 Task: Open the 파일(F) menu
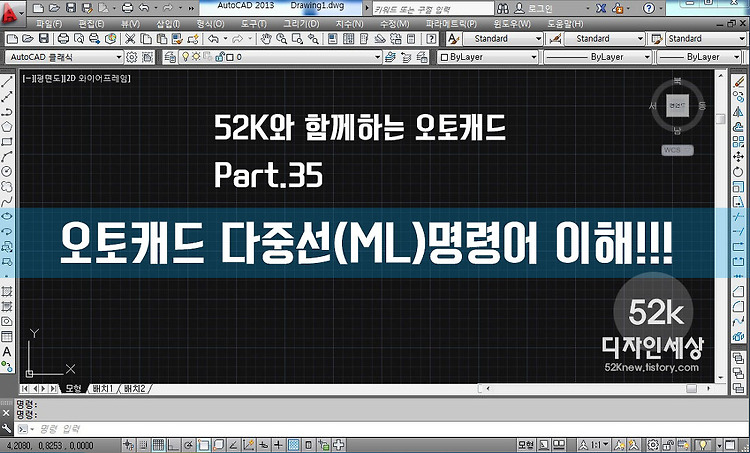pos(49,24)
